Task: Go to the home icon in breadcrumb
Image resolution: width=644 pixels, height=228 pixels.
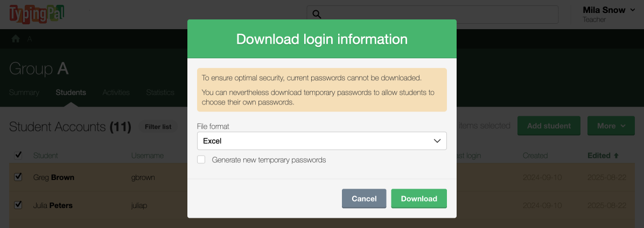Action: 16,39
